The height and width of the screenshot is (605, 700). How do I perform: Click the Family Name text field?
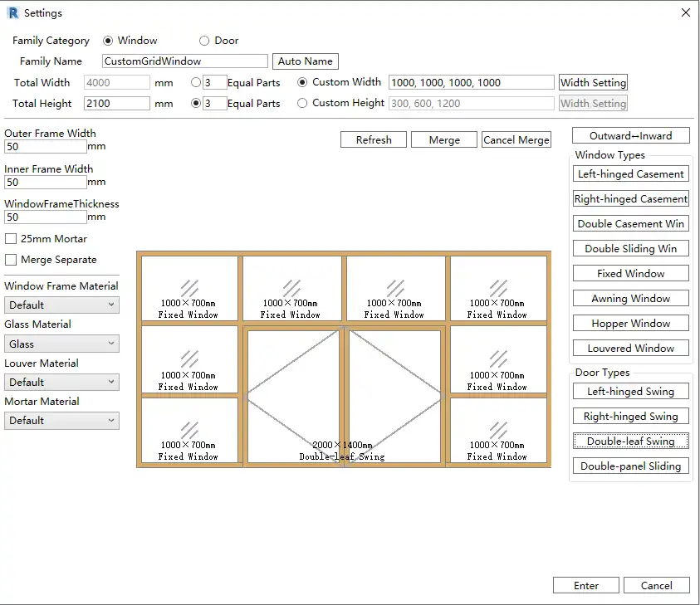185,61
